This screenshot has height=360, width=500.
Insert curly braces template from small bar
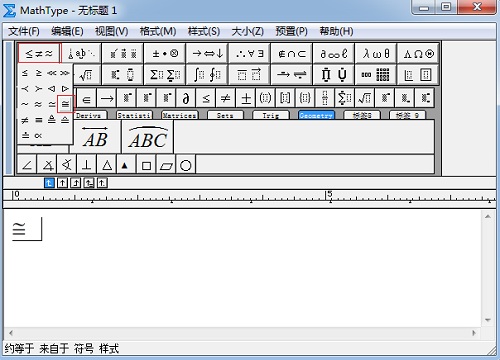tap(305, 98)
